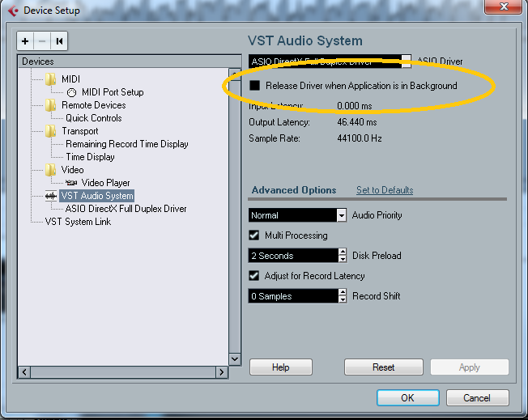Toggle the Multi Processing checkbox
Screen dimensions: 528x420
click(x=254, y=235)
